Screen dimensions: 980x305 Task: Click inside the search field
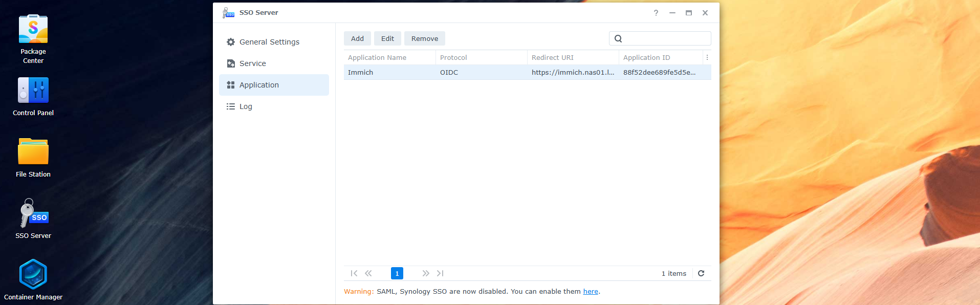coord(665,38)
